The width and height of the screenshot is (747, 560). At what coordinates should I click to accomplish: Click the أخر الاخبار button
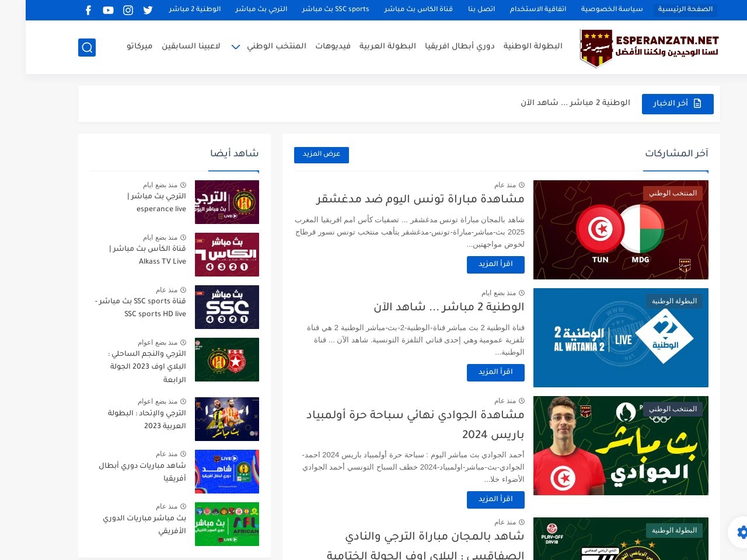tap(678, 104)
